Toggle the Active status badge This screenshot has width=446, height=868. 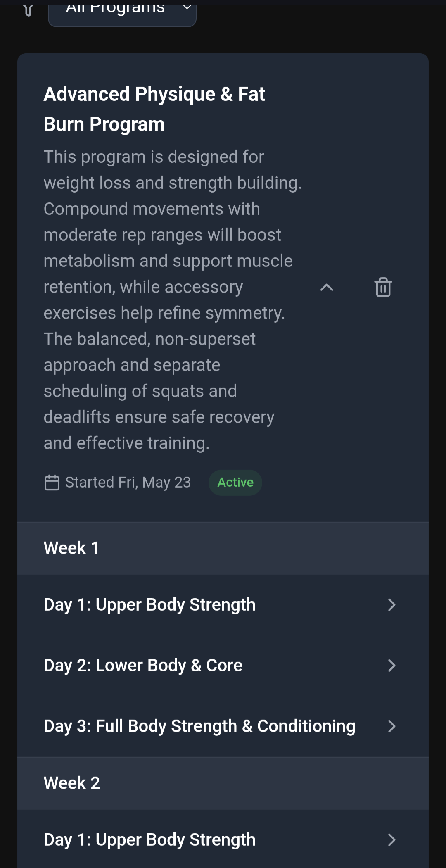coord(235,482)
